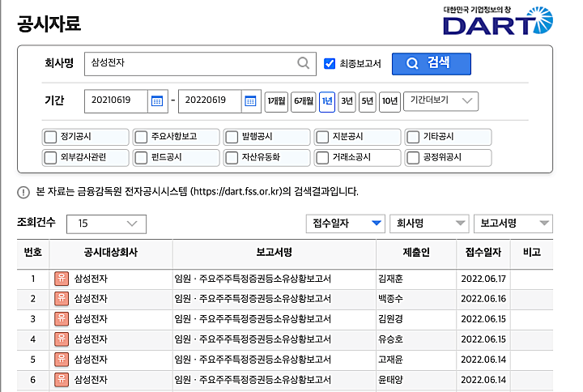Screen dimensions: 583x392
Task: Click 삼성전자 company name in row 1
Action: pyautogui.click(x=91, y=279)
